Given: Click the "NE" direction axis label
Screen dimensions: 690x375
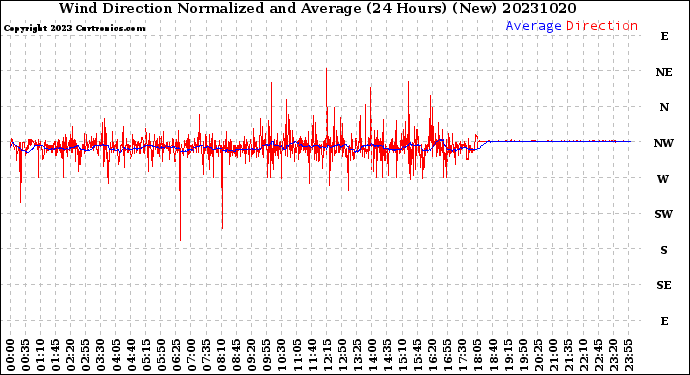Looking at the screenshot, I should pos(664,72).
